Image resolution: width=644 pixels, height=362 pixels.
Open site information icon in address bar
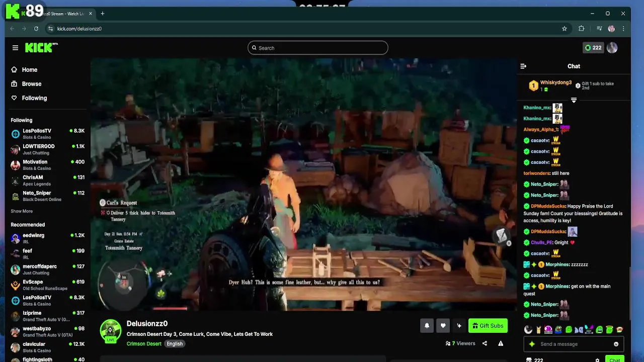click(50, 29)
